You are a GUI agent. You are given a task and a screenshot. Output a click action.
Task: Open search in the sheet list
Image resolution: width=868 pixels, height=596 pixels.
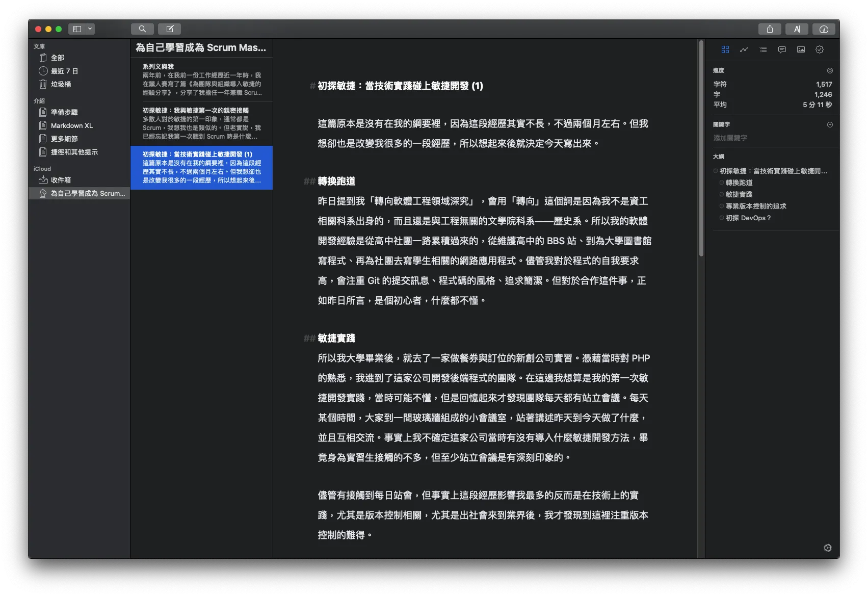[x=143, y=29]
